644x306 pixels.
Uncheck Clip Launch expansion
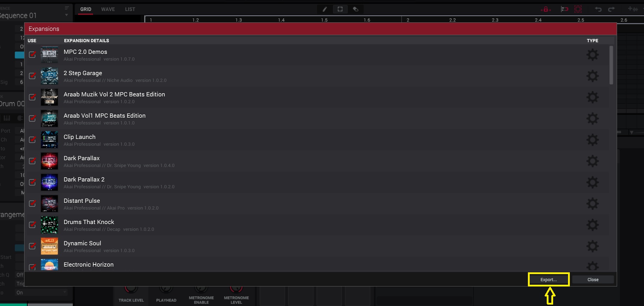coord(32,140)
